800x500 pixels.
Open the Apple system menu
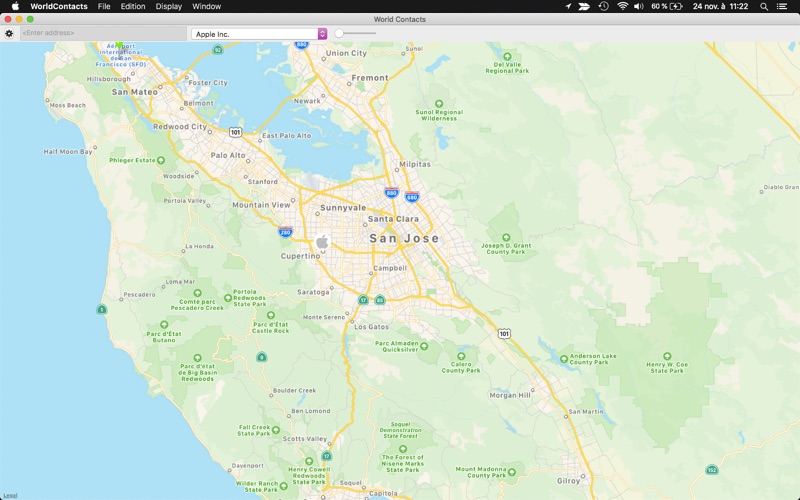tap(15, 6)
